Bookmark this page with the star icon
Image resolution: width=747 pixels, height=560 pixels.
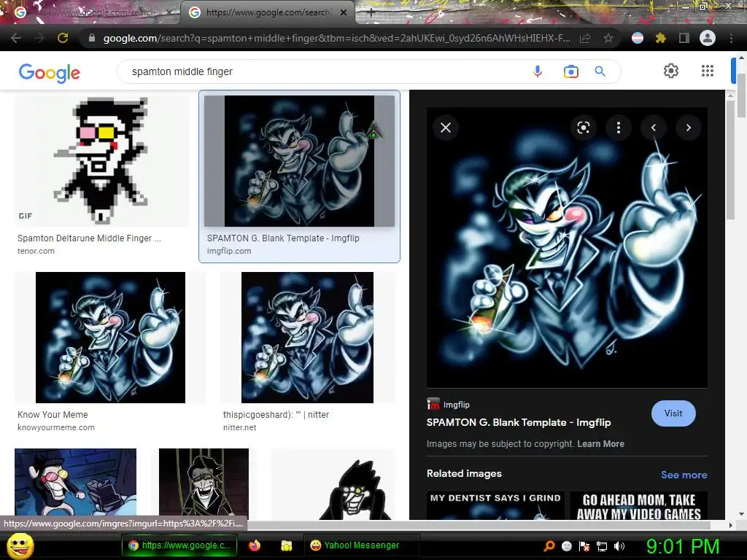608,38
